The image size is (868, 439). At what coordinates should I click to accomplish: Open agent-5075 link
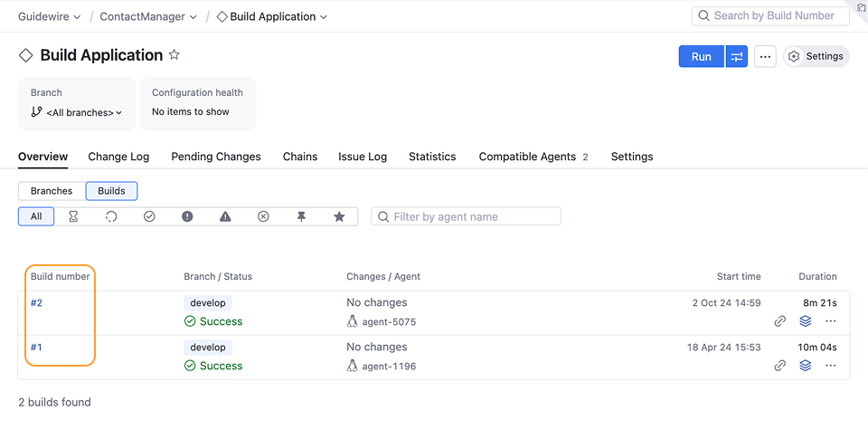[389, 322]
